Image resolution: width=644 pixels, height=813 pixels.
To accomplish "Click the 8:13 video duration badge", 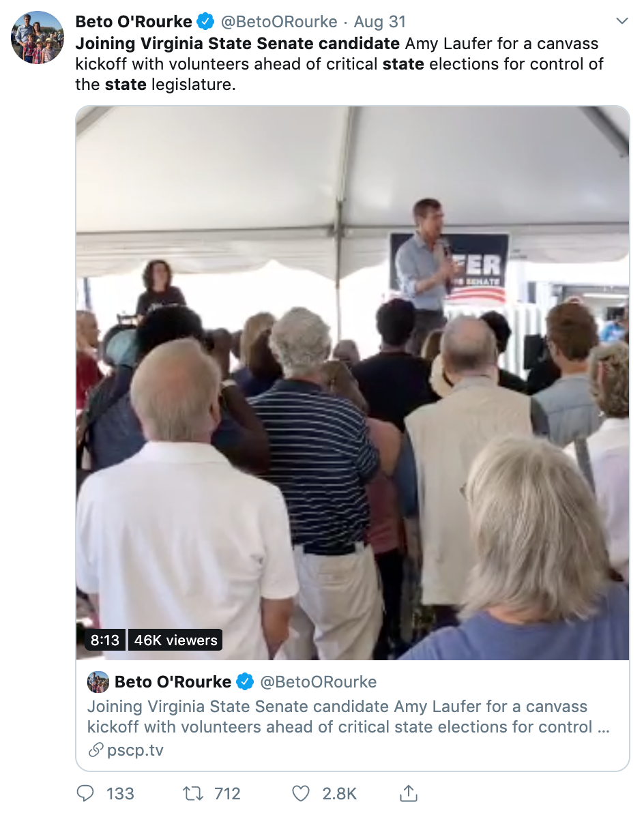I will click(105, 640).
